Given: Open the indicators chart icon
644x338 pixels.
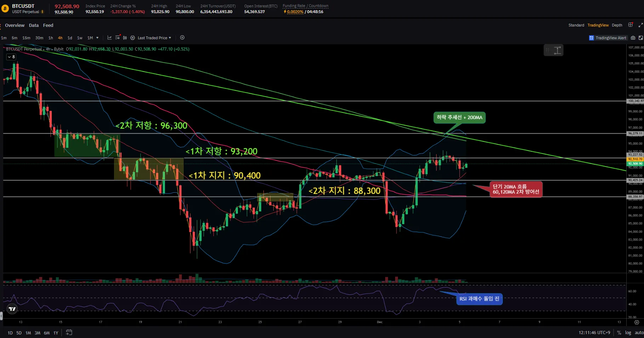Looking at the screenshot, I should click(109, 38).
